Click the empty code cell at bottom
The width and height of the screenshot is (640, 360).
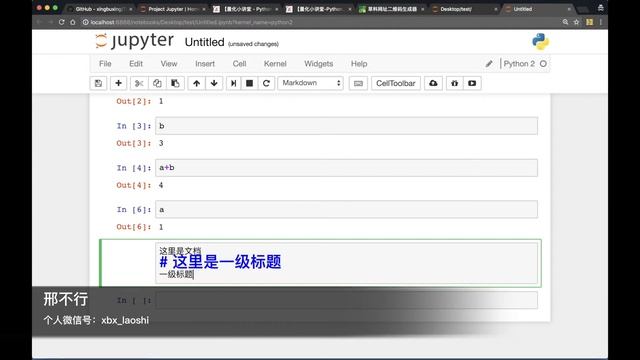coord(347,300)
